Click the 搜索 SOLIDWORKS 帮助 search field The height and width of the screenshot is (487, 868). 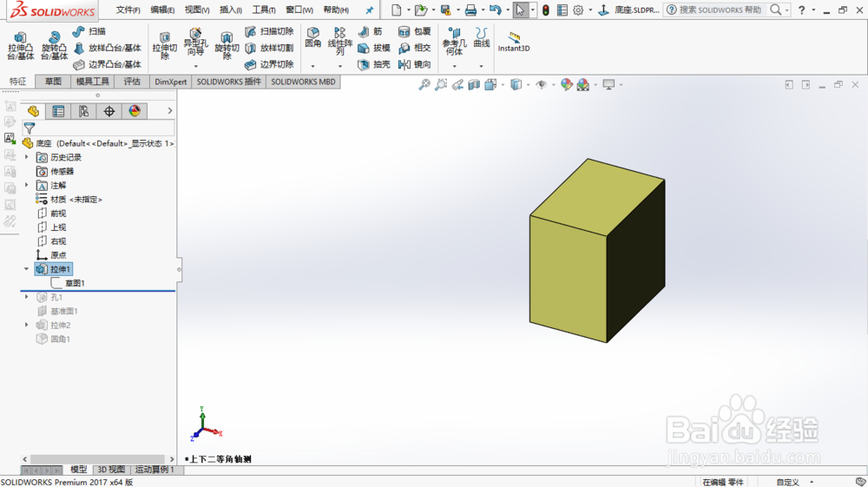(720, 10)
